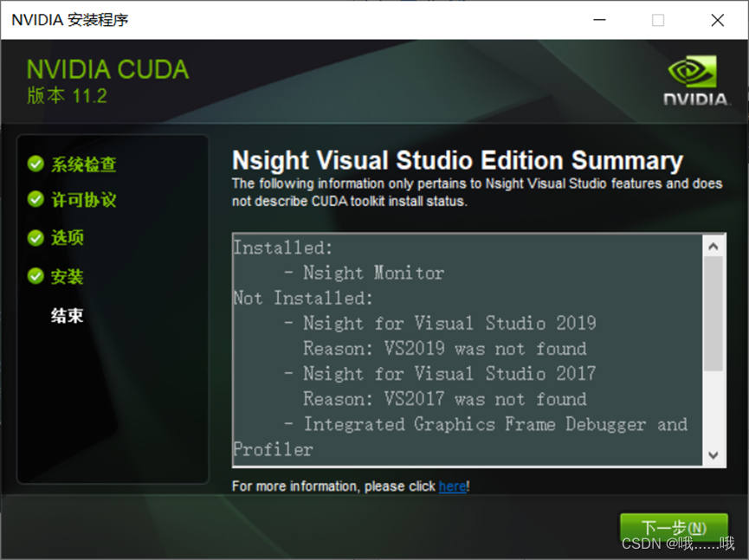Click the 'Nsight for Visual Studio 2017' line
The height and width of the screenshot is (560, 749).
click(449, 373)
